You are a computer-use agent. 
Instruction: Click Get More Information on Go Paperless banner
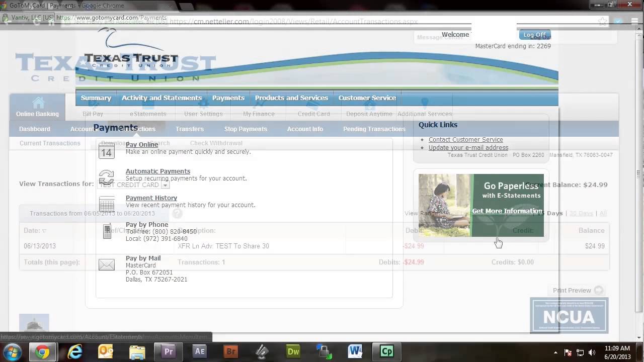pyautogui.click(x=507, y=211)
